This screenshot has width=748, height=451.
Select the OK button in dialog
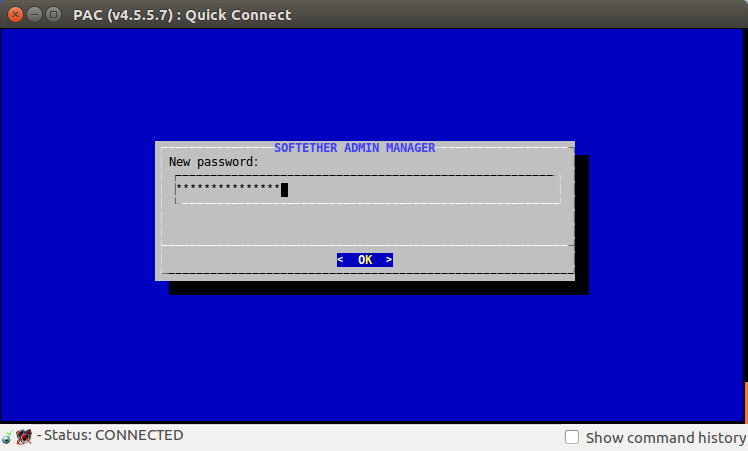(x=365, y=260)
